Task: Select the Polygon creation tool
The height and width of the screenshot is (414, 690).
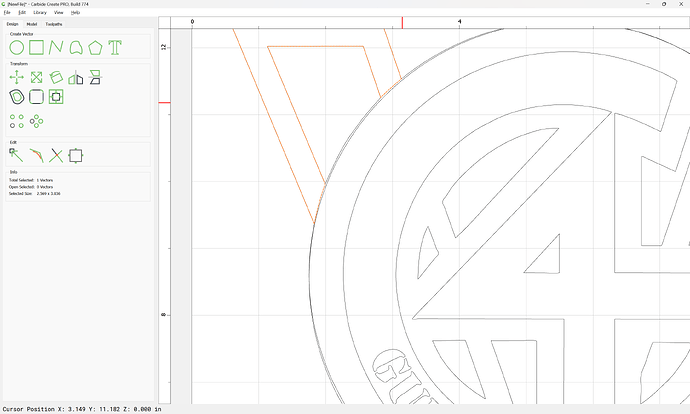Action: (95, 48)
